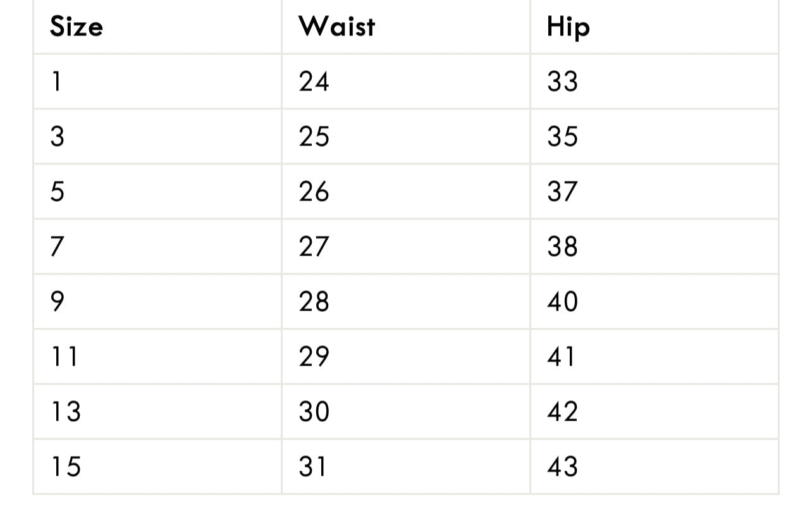Image resolution: width=812 pixels, height=506 pixels.
Task: Select waist value 28
Action: pos(314,301)
